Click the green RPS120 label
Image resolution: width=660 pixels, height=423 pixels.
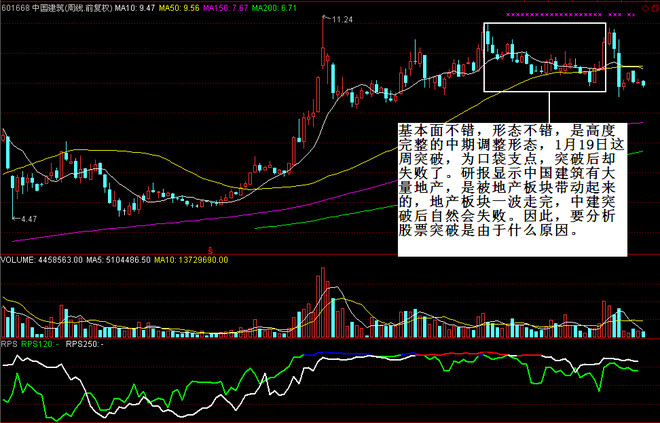[40, 344]
